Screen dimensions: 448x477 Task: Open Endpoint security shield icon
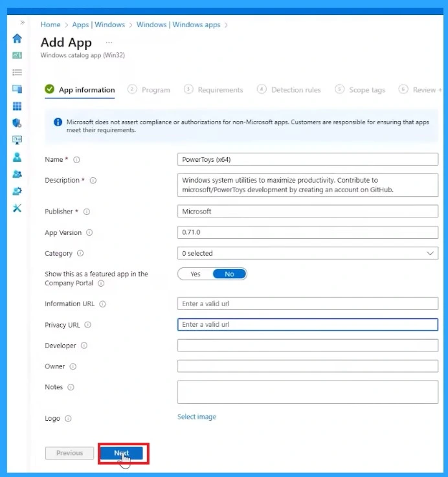17,123
